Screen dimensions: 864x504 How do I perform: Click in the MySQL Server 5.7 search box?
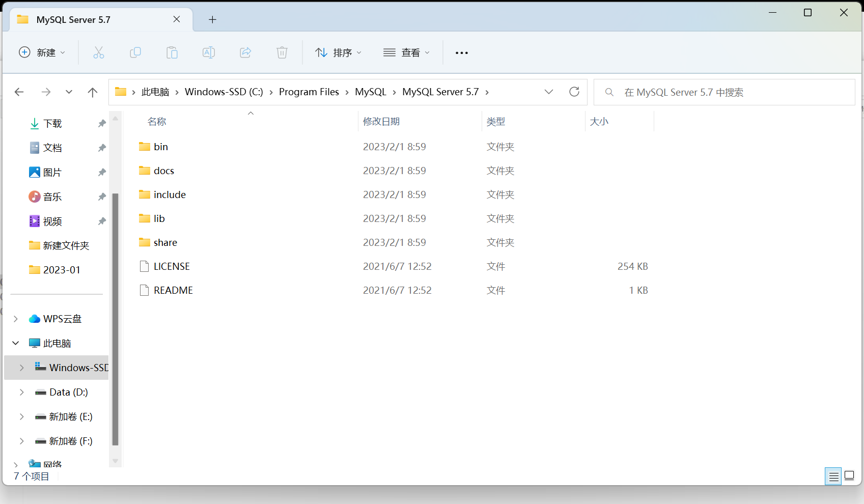[x=724, y=92]
